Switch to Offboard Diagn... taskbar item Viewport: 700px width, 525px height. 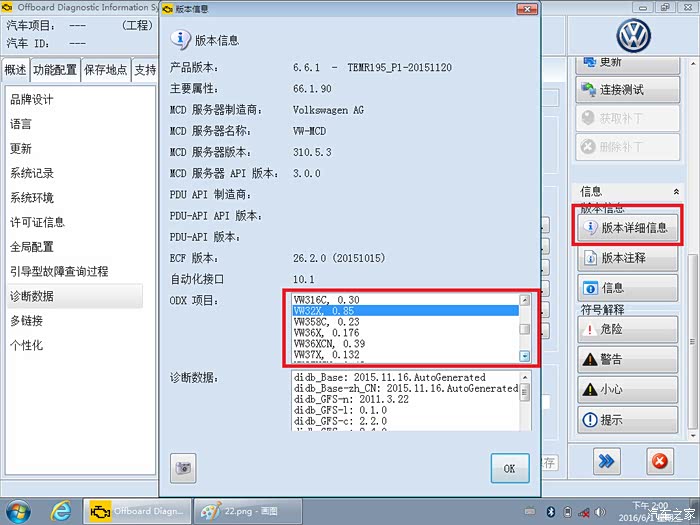click(137, 511)
